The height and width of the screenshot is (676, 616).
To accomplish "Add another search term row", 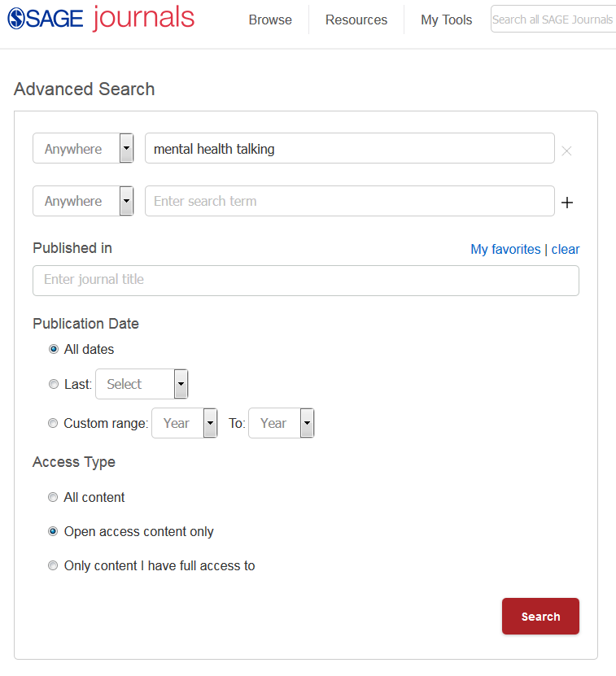I will pos(567,203).
